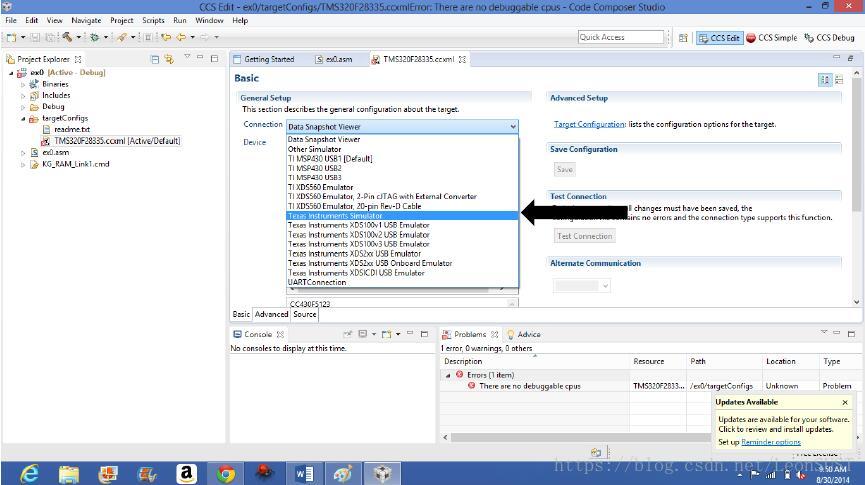The width and height of the screenshot is (865, 485).
Task: Open Amazon from the taskbar
Action: (186, 473)
